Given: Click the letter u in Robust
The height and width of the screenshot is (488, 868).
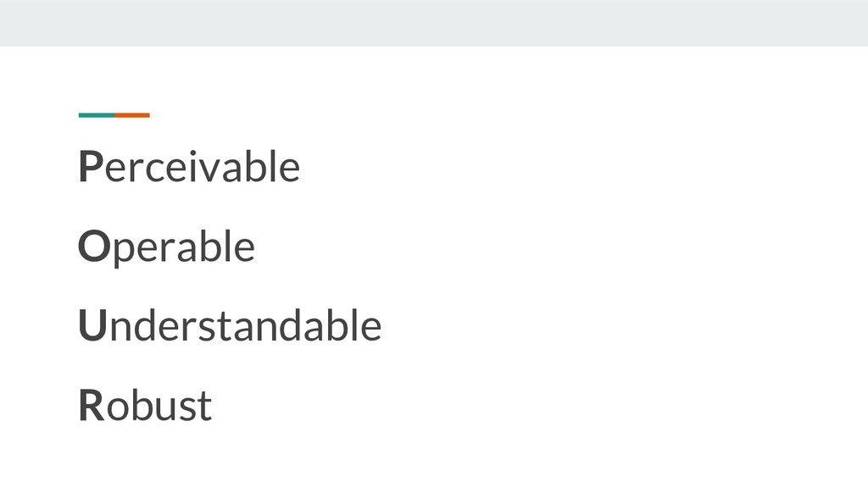Looking at the screenshot, I should coord(165,408).
